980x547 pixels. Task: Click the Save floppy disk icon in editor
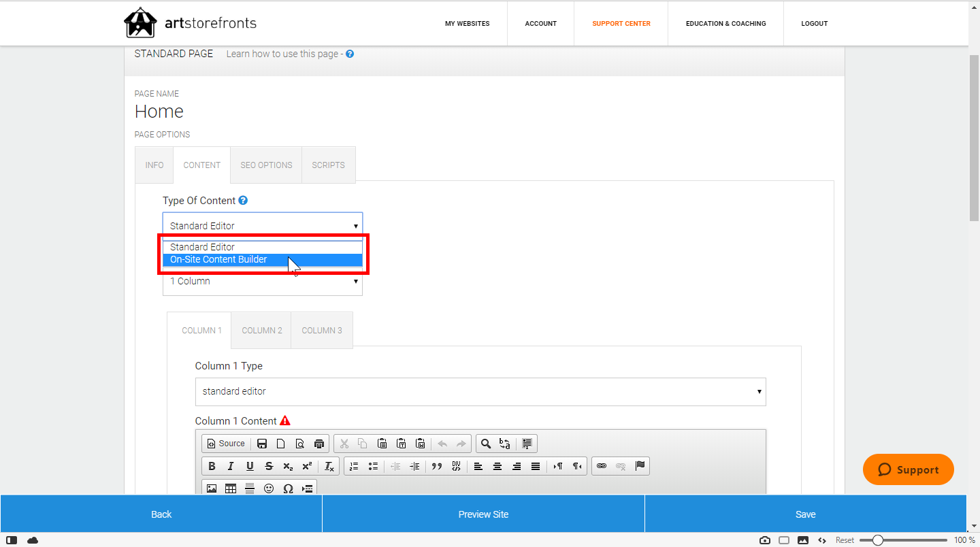click(x=262, y=444)
